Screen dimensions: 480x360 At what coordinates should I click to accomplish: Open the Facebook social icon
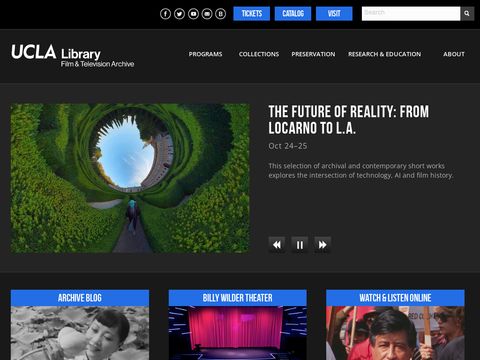[x=165, y=14]
